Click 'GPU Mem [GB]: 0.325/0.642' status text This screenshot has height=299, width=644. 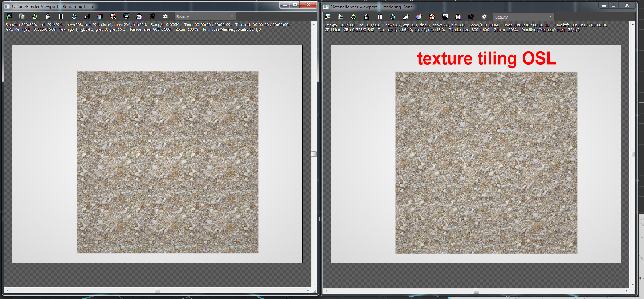(x=349, y=30)
